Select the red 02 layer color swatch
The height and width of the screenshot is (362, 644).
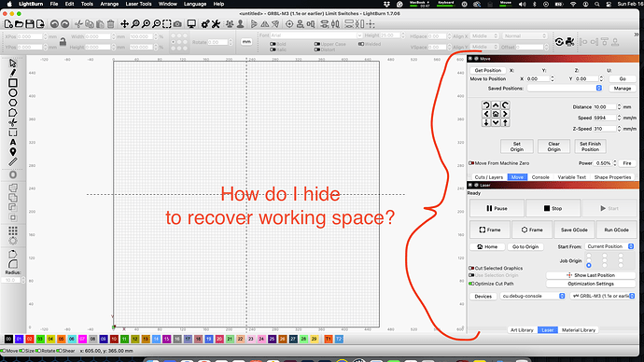29,339
